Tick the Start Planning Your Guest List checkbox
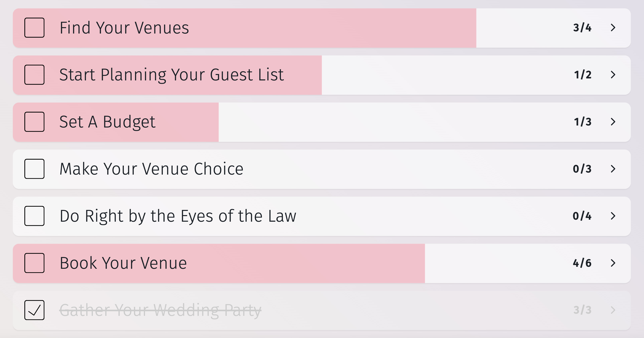Screen dimensions: 644x338 point(34,75)
